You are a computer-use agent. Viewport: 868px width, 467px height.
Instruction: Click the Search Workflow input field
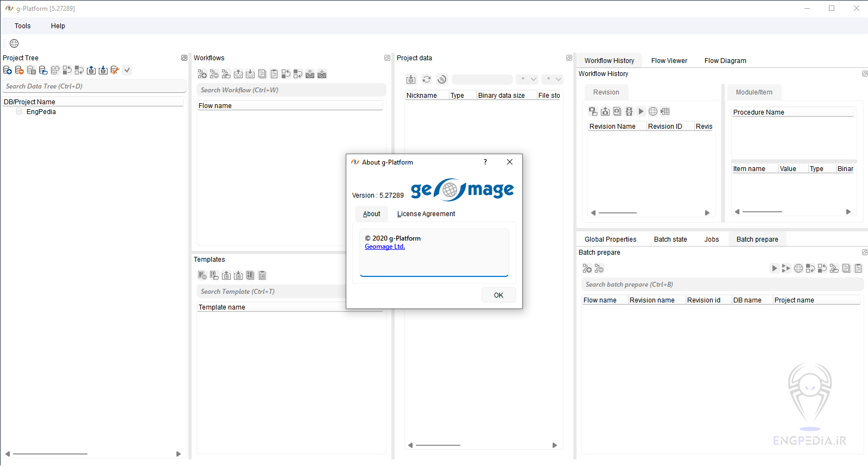coord(292,90)
